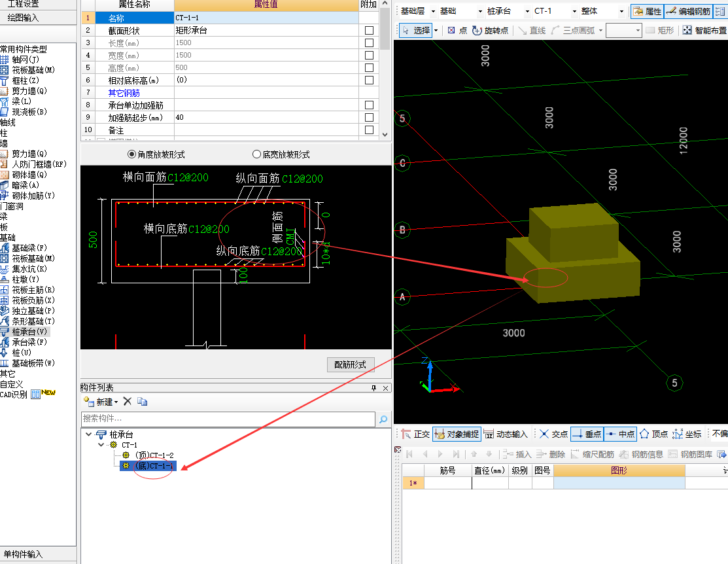Open the 基础 category dropdown
Screen dimensions: 728x564
click(x=480, y=11)
